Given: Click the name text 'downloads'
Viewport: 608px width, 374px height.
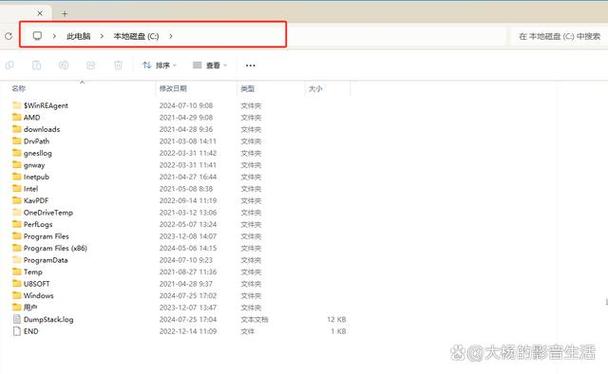Looking at the screenshot, I should pyautogui.click(x=42, y=129).
